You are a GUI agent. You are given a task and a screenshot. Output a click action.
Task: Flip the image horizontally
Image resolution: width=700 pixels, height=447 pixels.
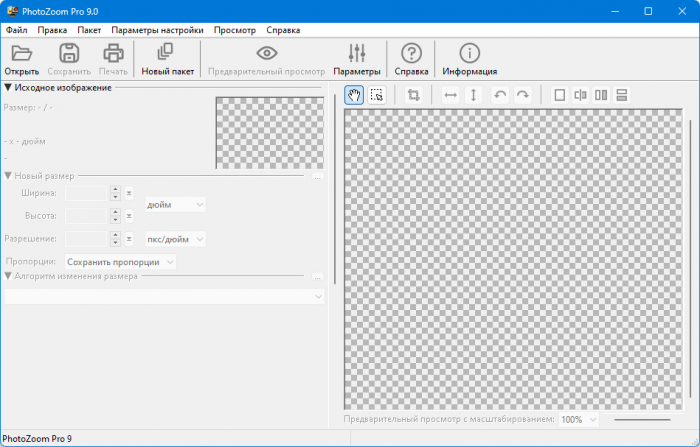pyautogui.click(x=450, y=95)
